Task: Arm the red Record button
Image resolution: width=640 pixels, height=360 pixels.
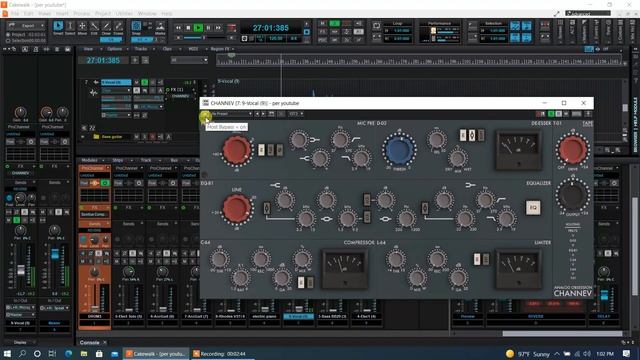Action: [x=231, y=28]
